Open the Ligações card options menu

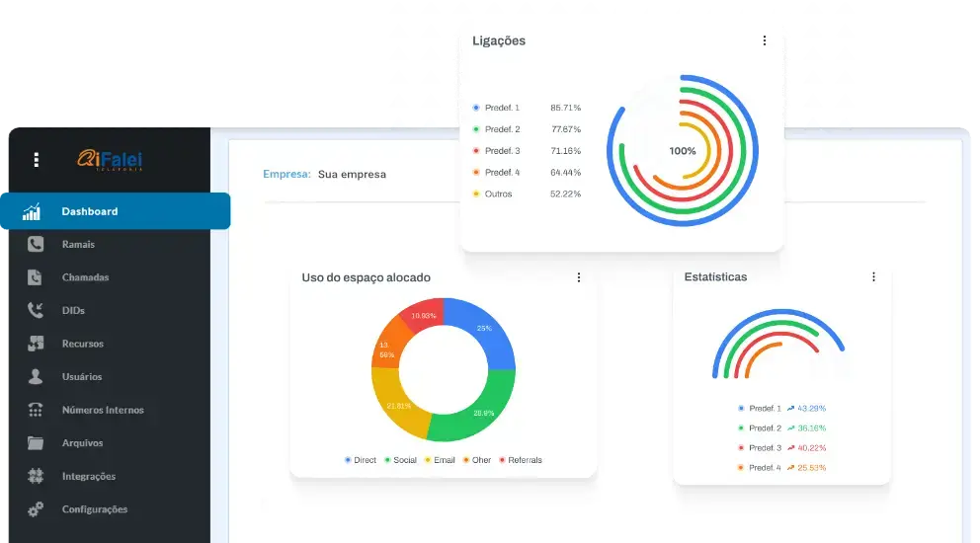765,40
